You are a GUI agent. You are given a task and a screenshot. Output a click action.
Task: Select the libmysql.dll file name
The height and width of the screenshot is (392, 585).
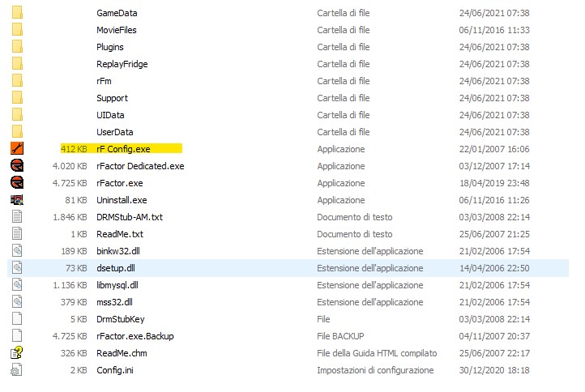click(x=117, y=285)
